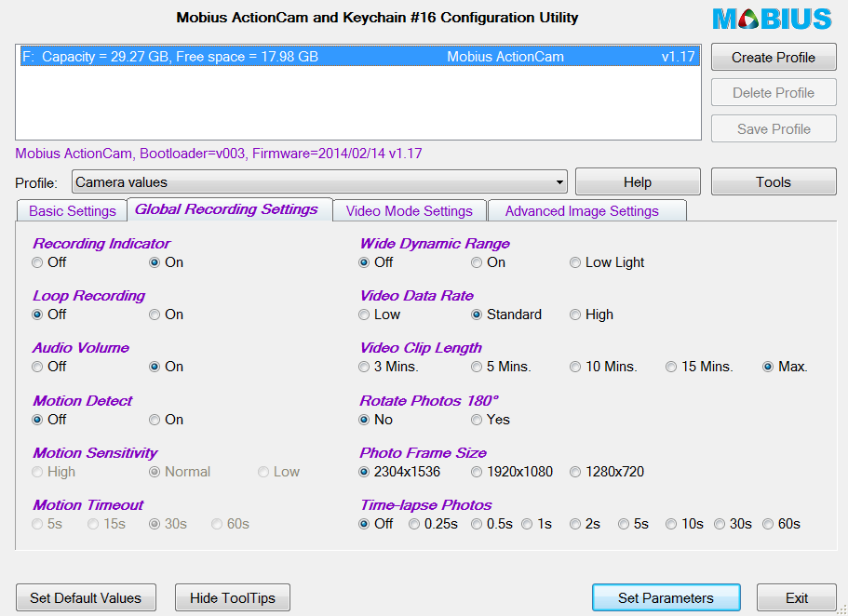Turn Loop Recording On
The width and height of the screenshot is (848, 616).
coord(167,315)
